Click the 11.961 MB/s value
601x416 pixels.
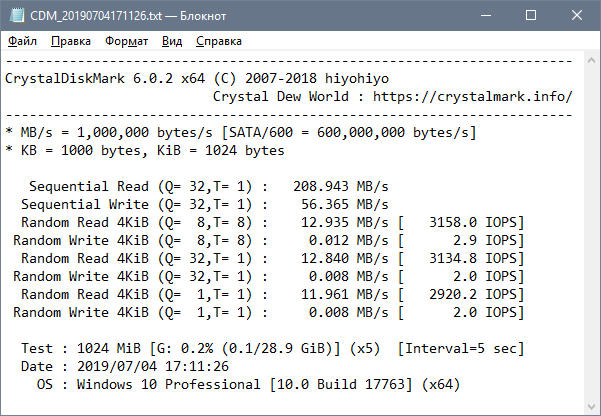345,295
